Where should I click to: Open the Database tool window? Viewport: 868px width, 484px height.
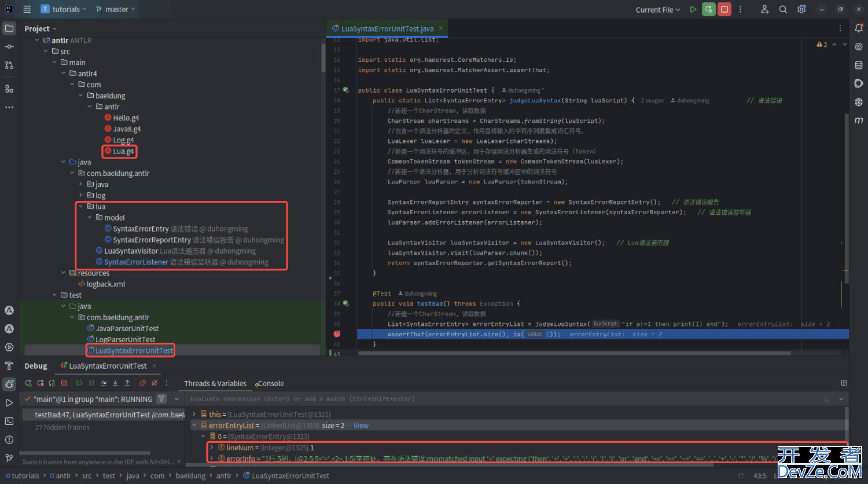point(859,65)
